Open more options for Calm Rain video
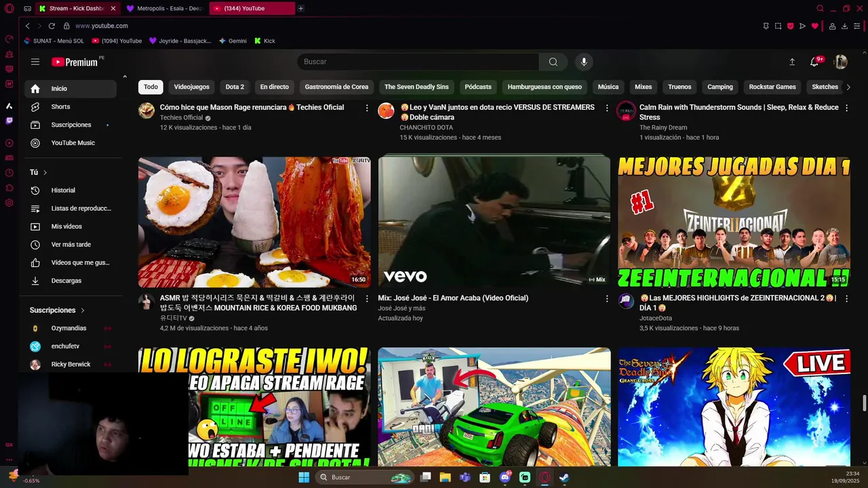 [x=846, y=108]
